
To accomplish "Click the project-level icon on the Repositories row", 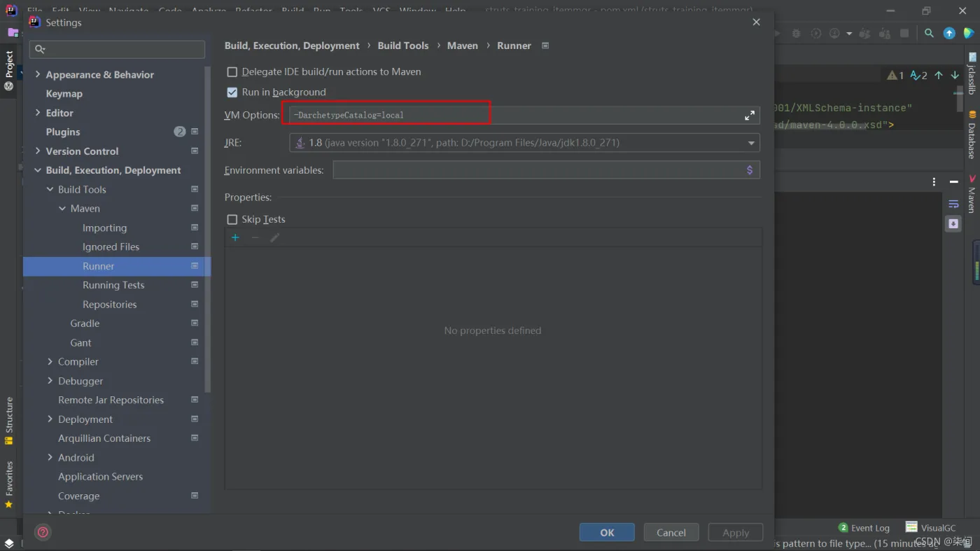I will [195, 305].
